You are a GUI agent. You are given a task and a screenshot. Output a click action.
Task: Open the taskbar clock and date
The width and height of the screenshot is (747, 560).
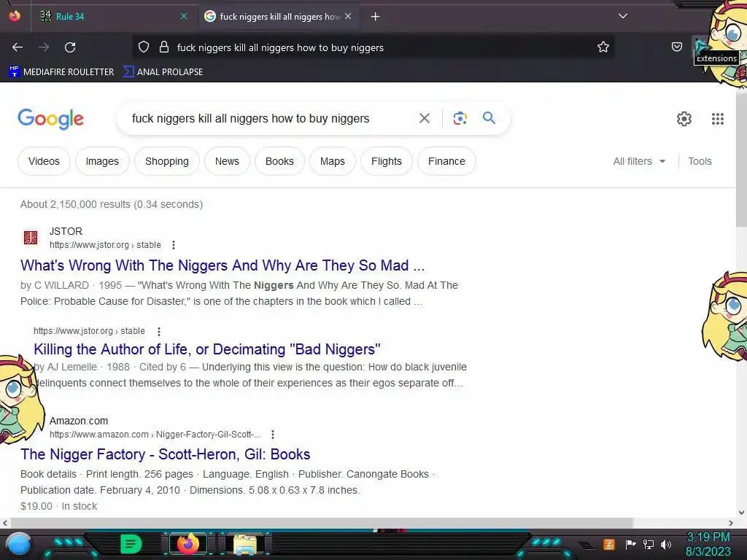coord(708,544)
